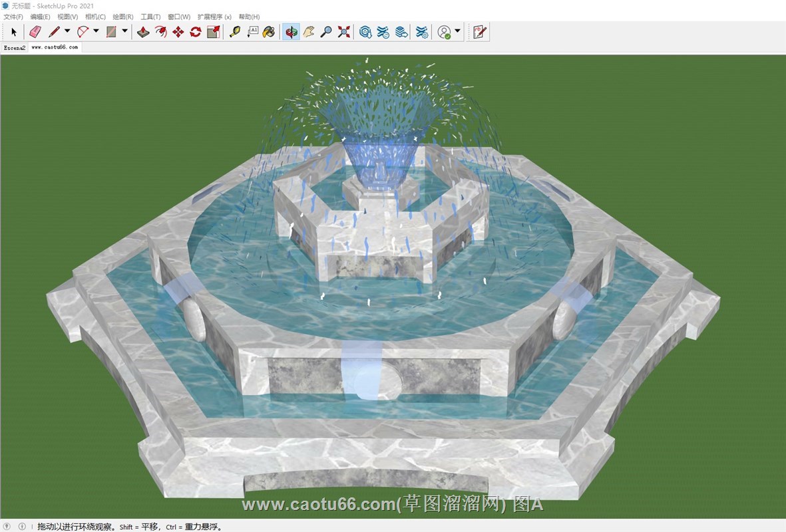Expand the Rectangle shape tool dropdown arrow

pyautogui.click(x=125, y=31)
